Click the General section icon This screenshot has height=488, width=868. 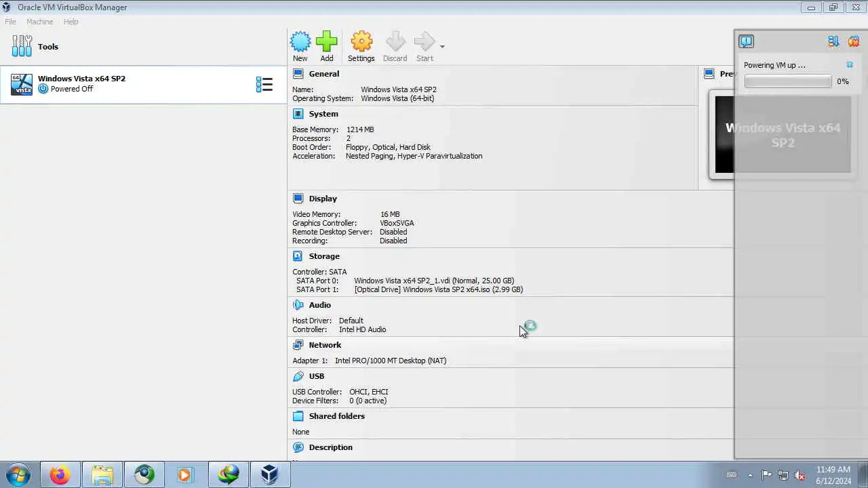coord(298,74)
